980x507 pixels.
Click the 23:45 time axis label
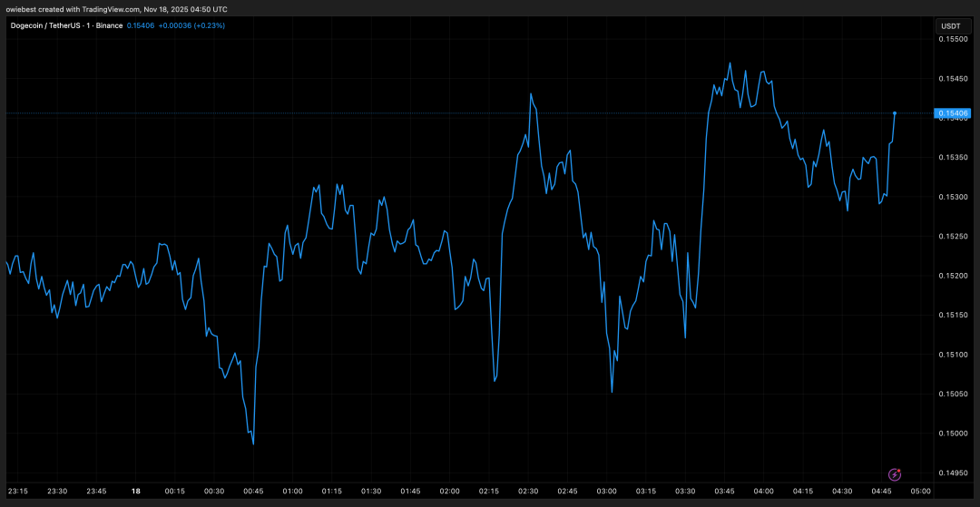click(x=96, y=491)
